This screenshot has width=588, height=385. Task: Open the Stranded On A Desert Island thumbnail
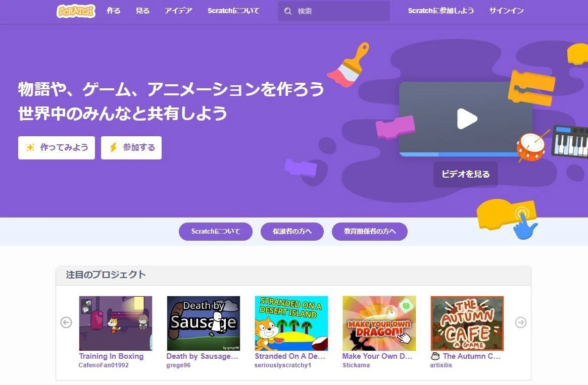point(291,323)
